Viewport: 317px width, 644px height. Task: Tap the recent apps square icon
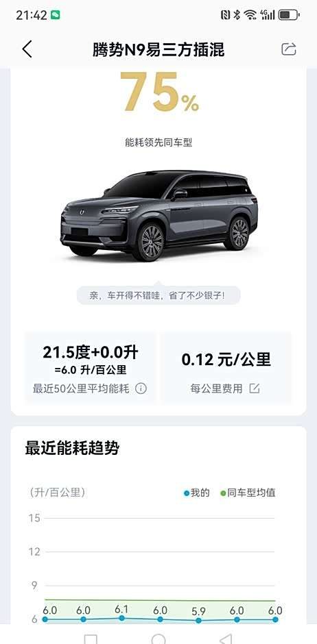coord(91,639)
